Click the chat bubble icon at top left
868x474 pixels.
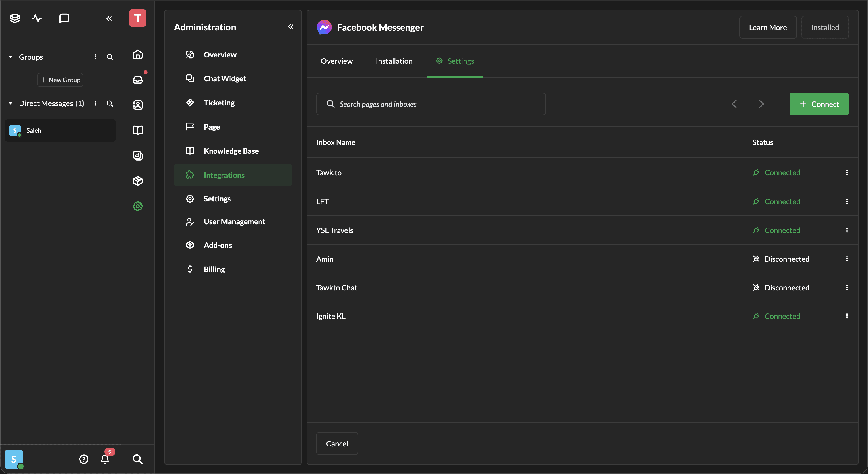(64, 18)
